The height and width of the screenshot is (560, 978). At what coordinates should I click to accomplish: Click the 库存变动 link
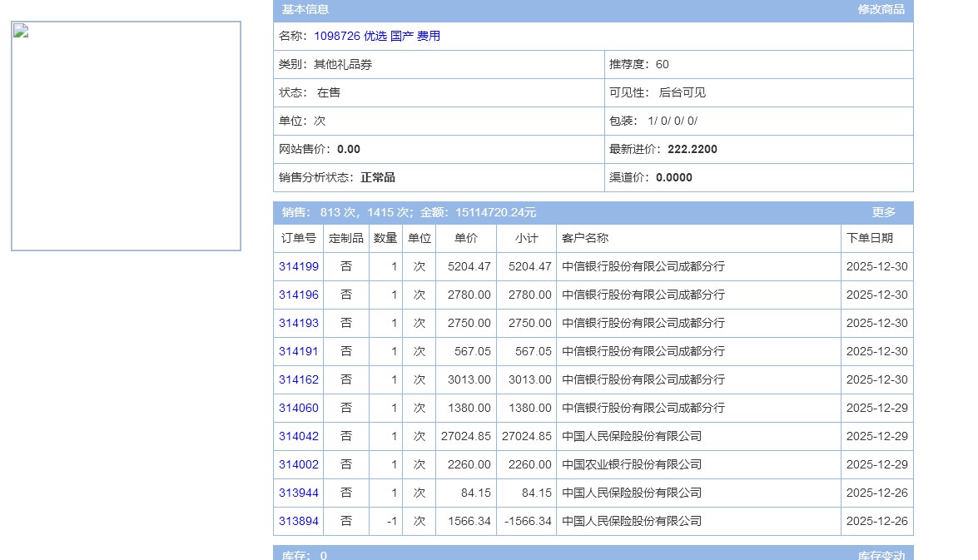click(881, 555)
